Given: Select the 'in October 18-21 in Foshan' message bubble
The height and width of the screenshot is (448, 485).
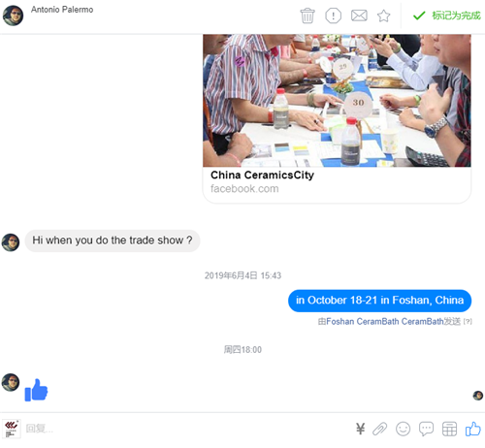Looking at the screenshot, I should click(x=379, y=301).
